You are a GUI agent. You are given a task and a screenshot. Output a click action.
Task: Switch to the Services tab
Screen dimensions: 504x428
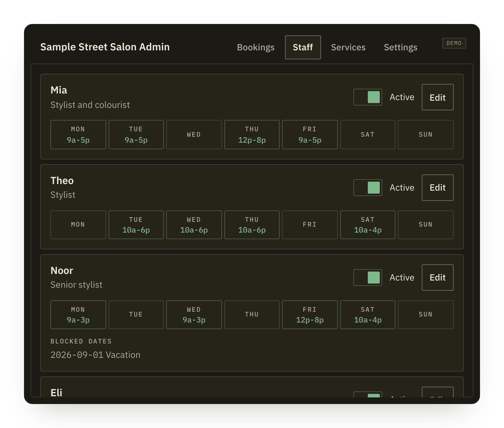pos(348,47)
